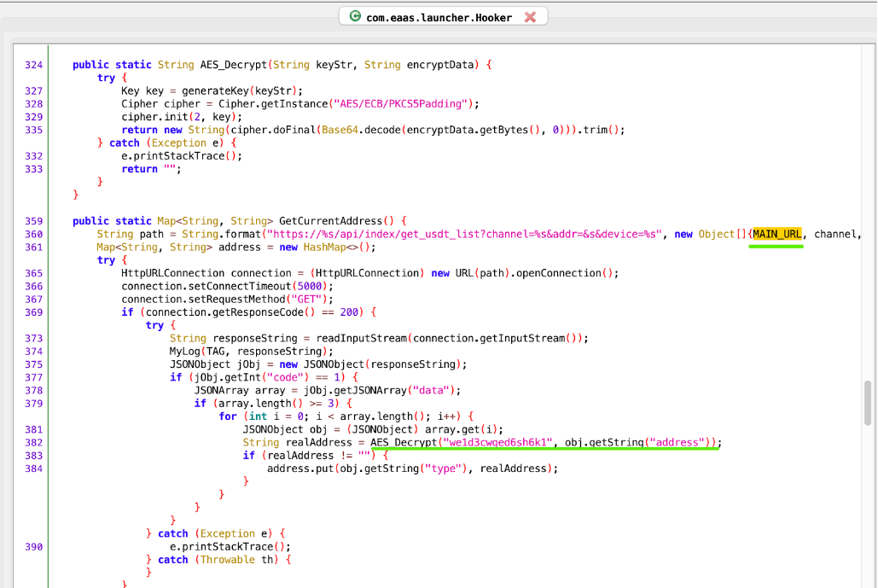Close the com.eaas.launcher.Hooker tab
Screen dimensions: 878x588
point(530,17)
